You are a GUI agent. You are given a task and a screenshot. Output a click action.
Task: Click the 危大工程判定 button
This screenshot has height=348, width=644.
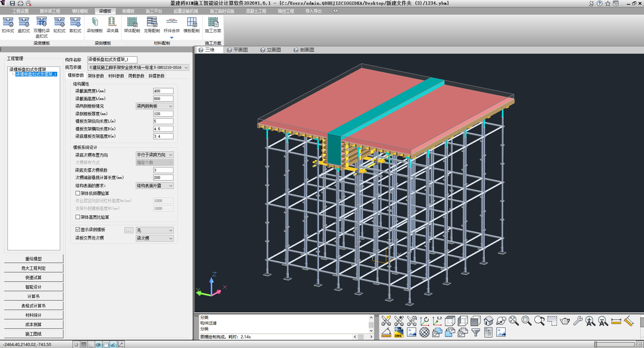(x=34, y=268)
